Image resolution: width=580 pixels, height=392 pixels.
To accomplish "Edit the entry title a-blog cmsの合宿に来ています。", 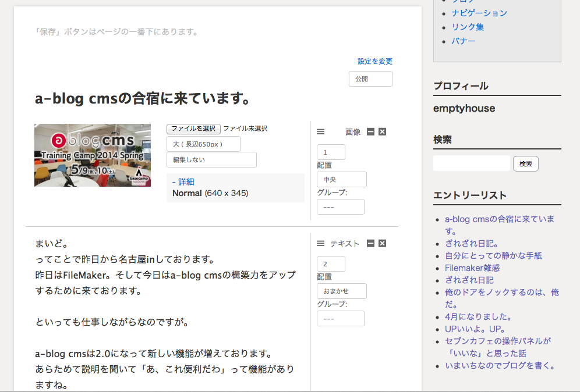I will [x=143, y=99].
